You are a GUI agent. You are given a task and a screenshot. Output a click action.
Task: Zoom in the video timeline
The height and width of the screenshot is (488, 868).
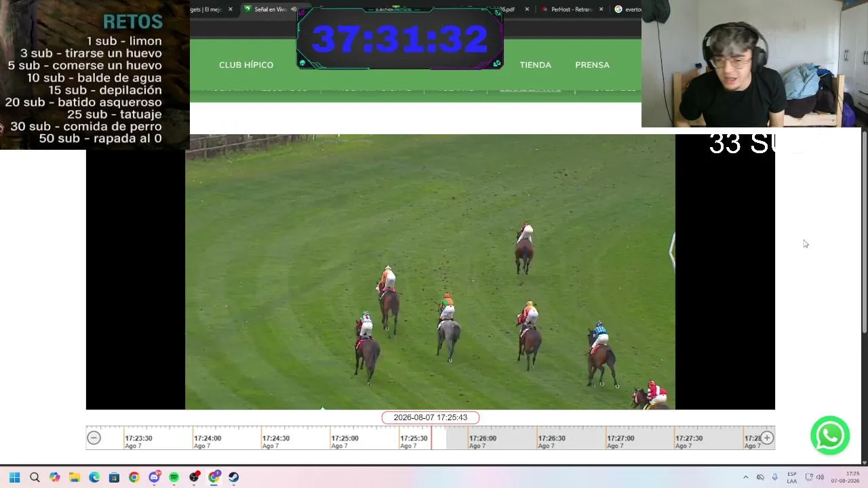click(767, 438)
